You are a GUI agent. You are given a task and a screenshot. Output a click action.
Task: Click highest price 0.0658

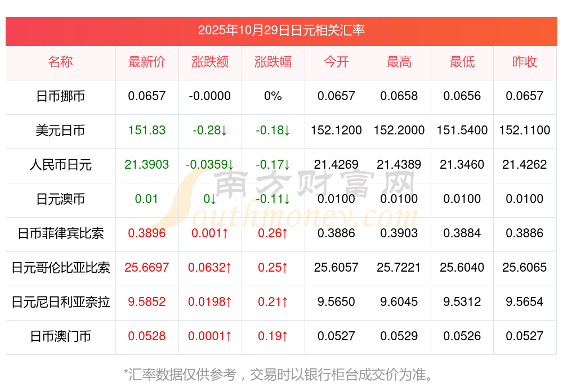coord(399,96)
